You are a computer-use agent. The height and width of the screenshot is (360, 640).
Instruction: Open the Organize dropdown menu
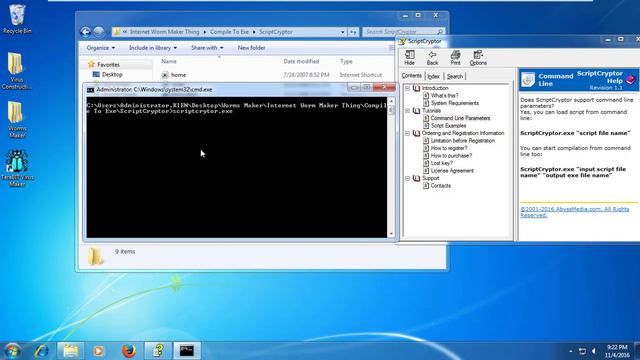point(100,48)
